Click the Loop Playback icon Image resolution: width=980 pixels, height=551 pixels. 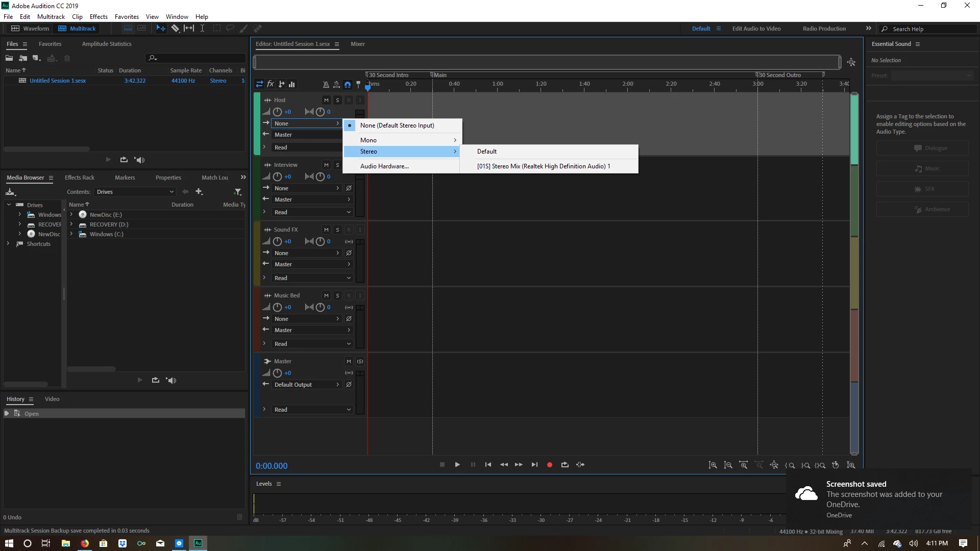[x=565, y=465]
